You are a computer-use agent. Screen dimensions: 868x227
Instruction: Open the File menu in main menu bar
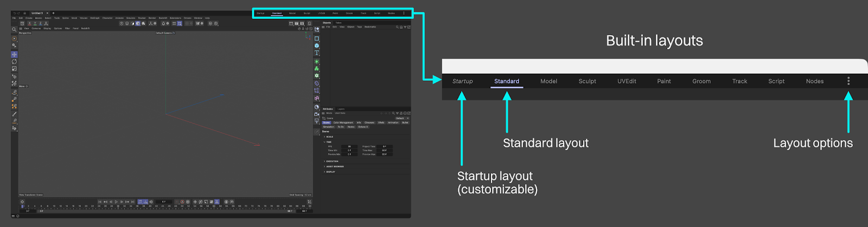tap(14, 18)
